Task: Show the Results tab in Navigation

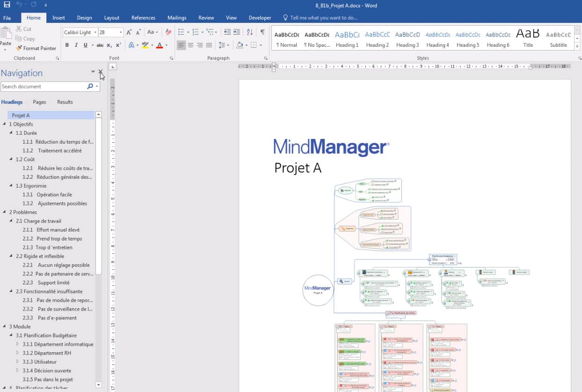Action: click(65, 102)
